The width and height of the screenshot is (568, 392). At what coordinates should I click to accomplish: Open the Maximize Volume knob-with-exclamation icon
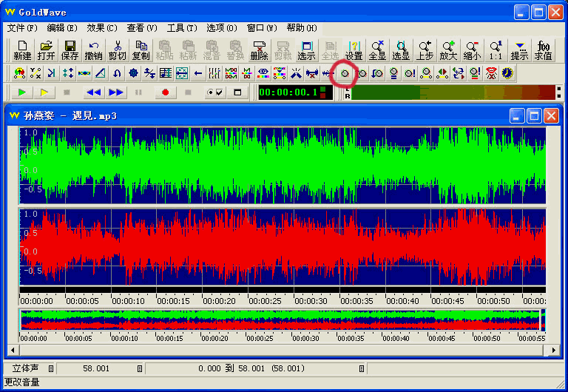click(410, 73)
